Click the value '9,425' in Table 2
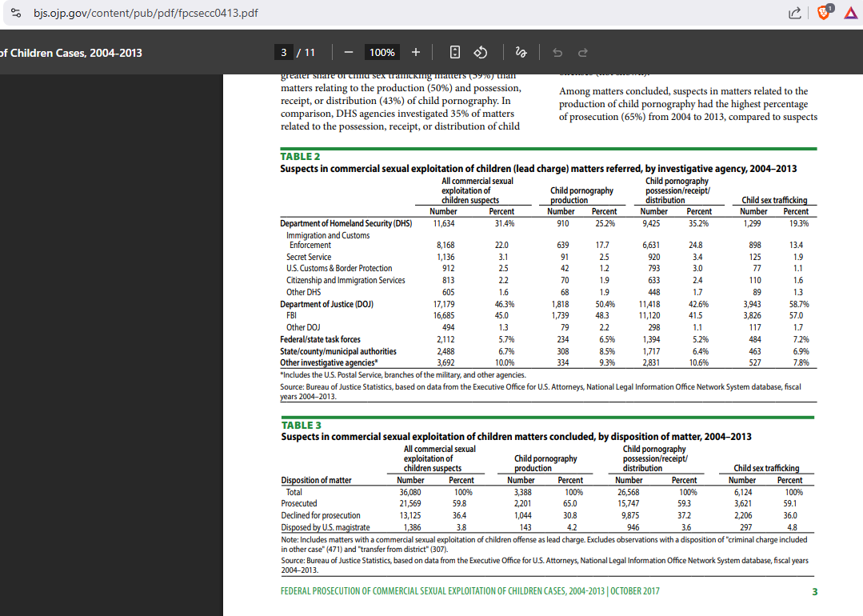 (651, 223)
